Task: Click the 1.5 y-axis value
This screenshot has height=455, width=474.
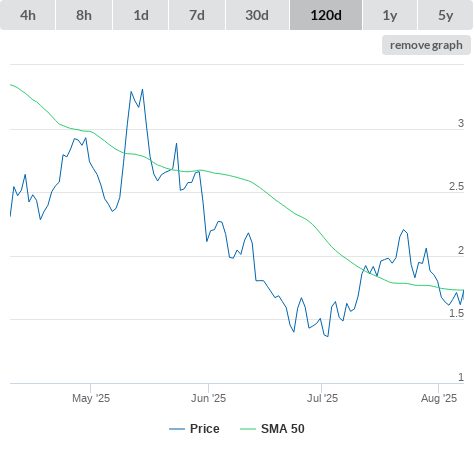Action: tap(456, 313)
